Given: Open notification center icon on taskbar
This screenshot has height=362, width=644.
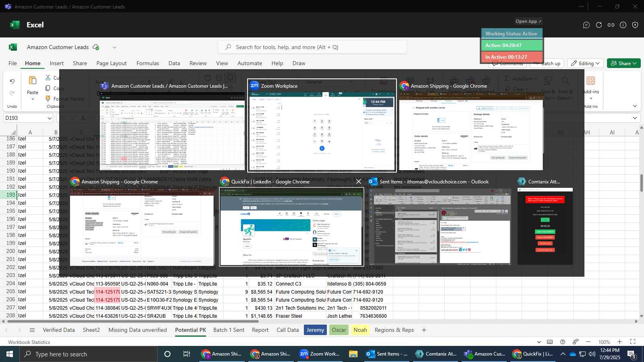Looking at the screenshot, I should [632, 354].
